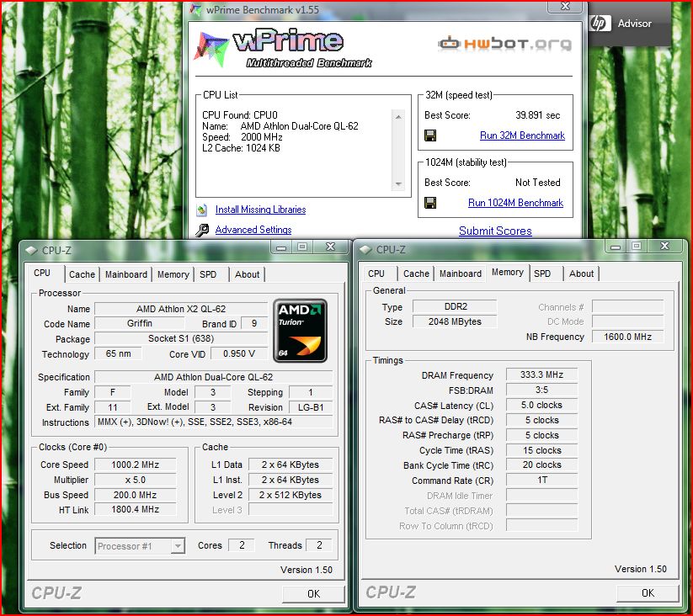Click the Command Rate value 1T
This screenshot has width=693, height=616.
(x=541, y=480)
